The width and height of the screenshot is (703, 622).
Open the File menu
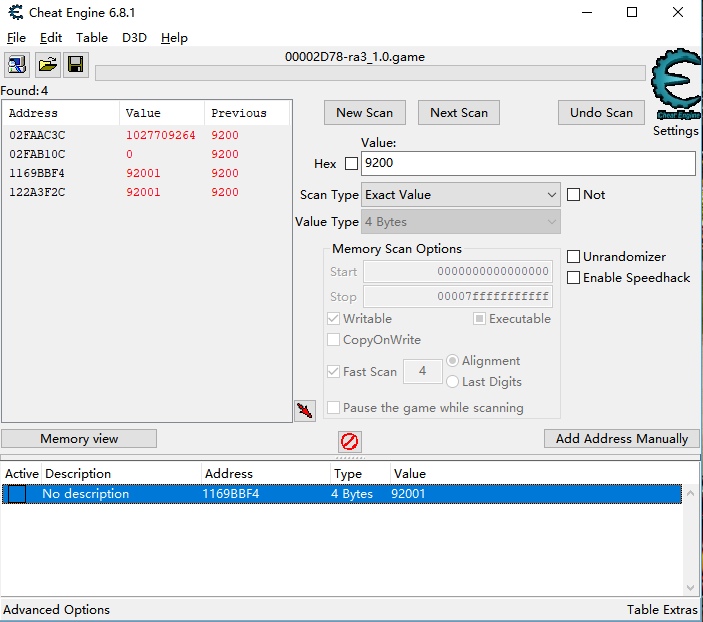pos(17,38)
